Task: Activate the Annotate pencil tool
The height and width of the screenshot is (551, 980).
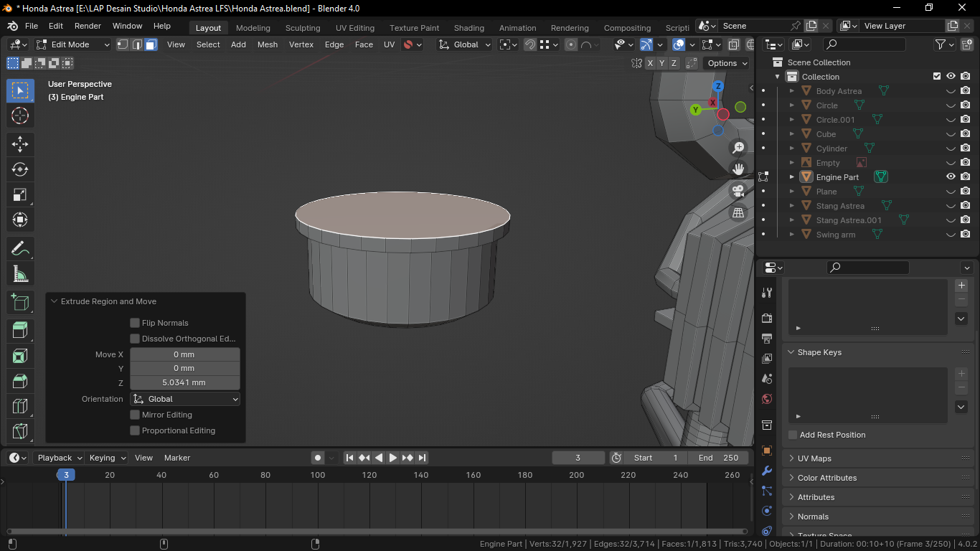Action: click(20, 249)
